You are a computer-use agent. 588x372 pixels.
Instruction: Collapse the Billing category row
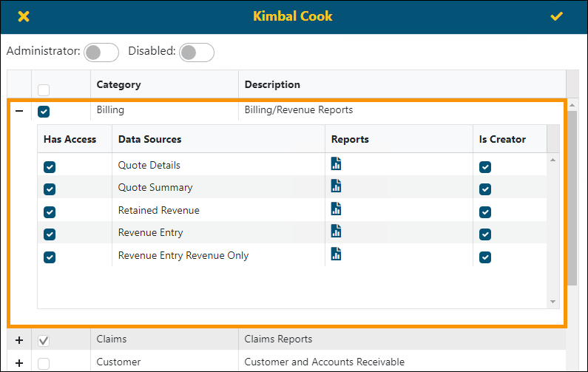coord(19,111)
